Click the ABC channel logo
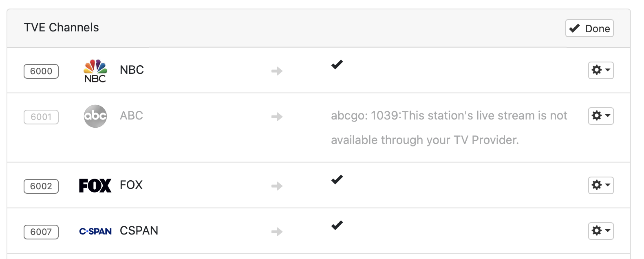The width and height of the screenshot is (644, 259). click(x=95, y=116)
